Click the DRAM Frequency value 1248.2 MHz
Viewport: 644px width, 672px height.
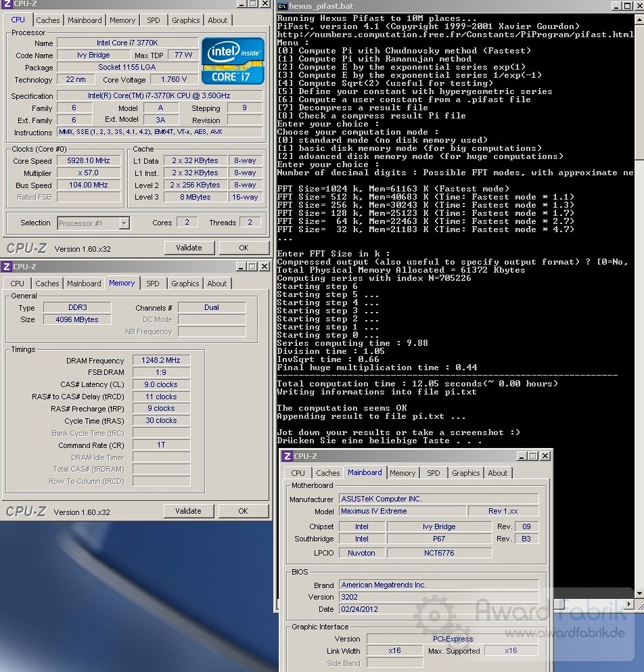(x=161, y=361)
